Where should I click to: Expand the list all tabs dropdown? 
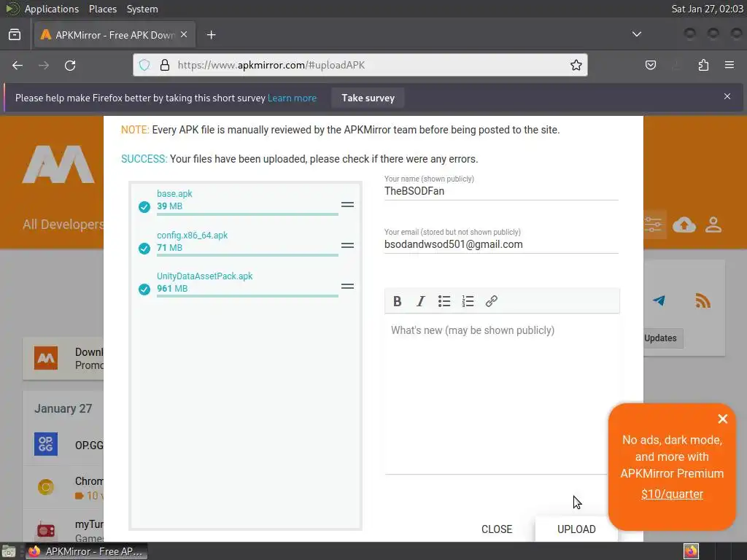pos(636,34)
